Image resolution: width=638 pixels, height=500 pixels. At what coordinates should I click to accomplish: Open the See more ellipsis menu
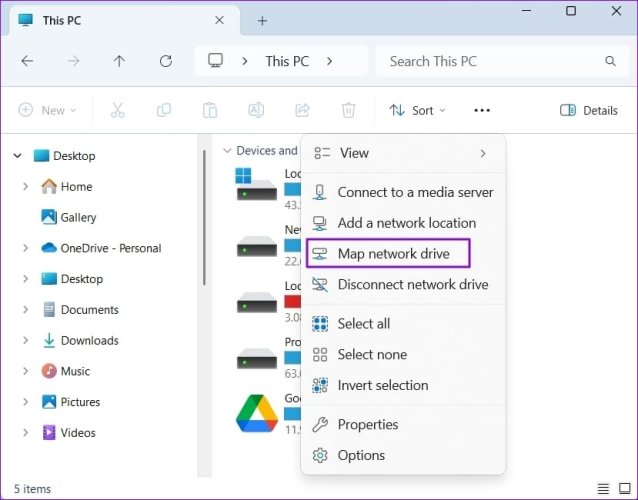point(482,110)
